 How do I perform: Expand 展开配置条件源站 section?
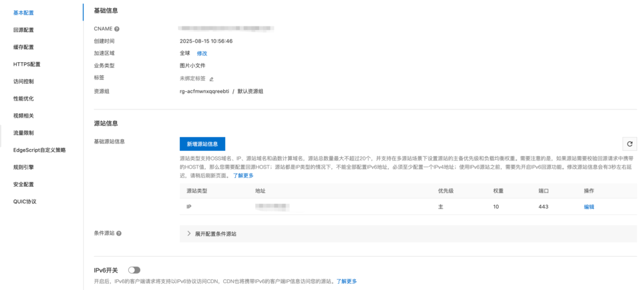[x=215, y=234]
